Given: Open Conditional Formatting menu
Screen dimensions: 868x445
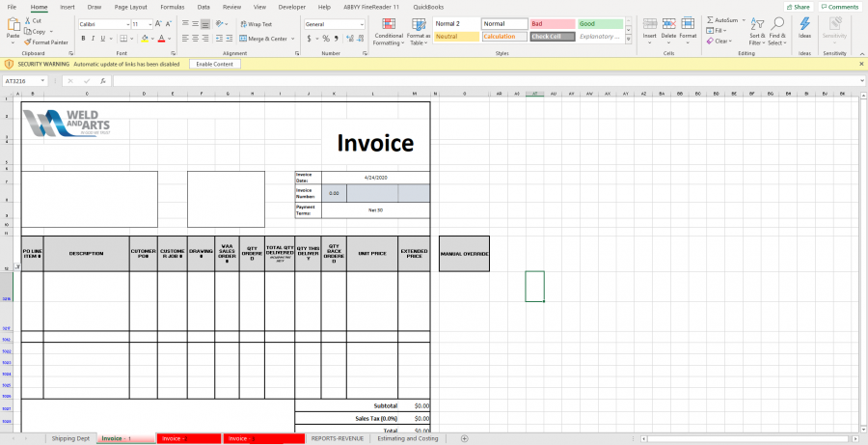Looking at the screenshot, I should tap(389, 32).
